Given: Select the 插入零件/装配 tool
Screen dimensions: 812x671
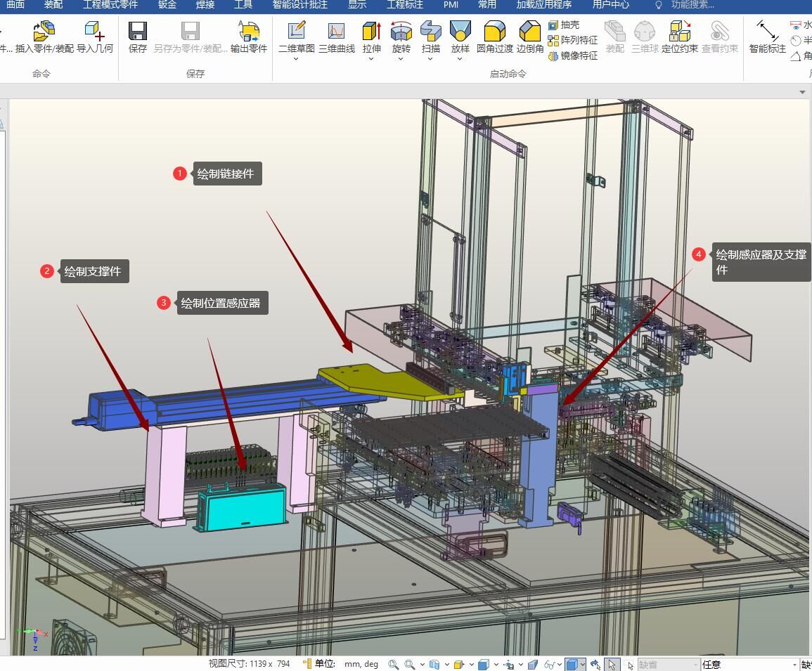Looking at the screenshot, I should [x=44, y=37].
